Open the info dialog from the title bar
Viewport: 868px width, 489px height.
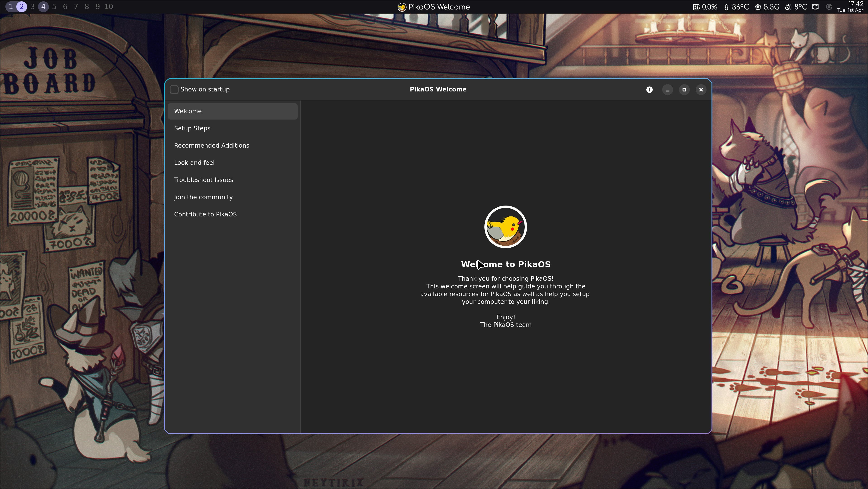(649, 89)
